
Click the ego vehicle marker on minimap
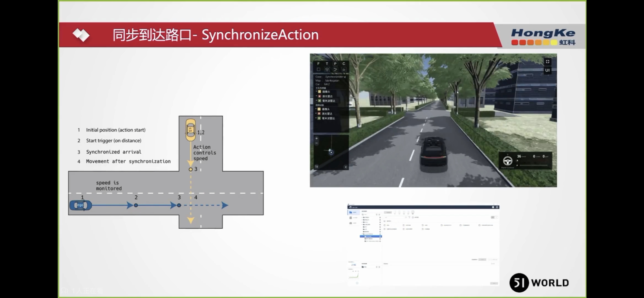(331, 152)
